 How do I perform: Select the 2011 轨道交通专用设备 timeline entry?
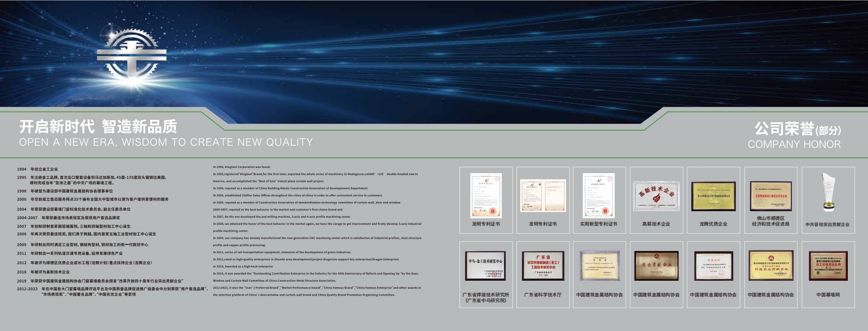tap(70, 253)
